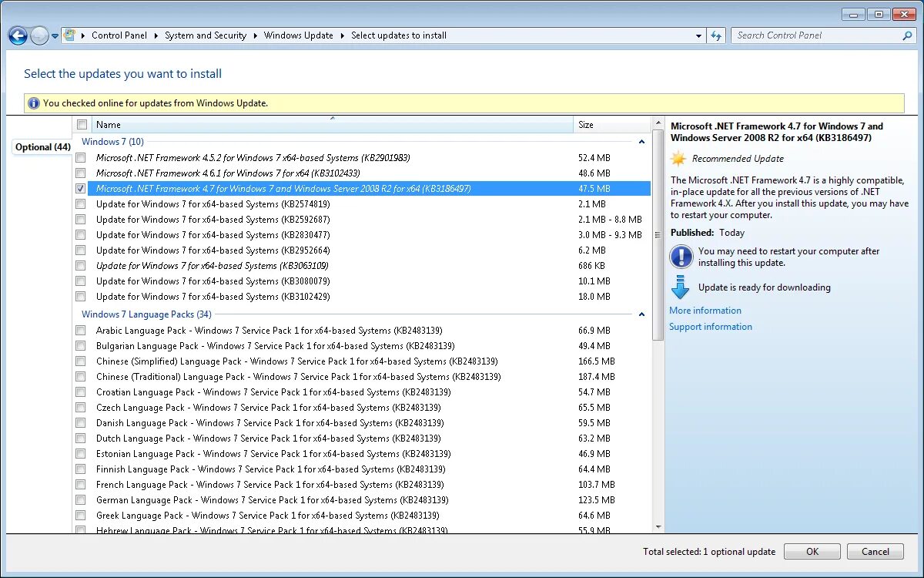Select Estonian Language Pack row
Screen dimensions: 924x578
click(x=362, y=454)
